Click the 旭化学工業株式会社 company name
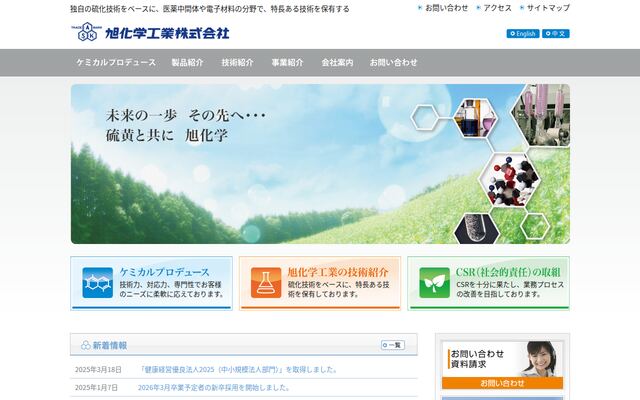640x400 pixels. tap(167, 33)
